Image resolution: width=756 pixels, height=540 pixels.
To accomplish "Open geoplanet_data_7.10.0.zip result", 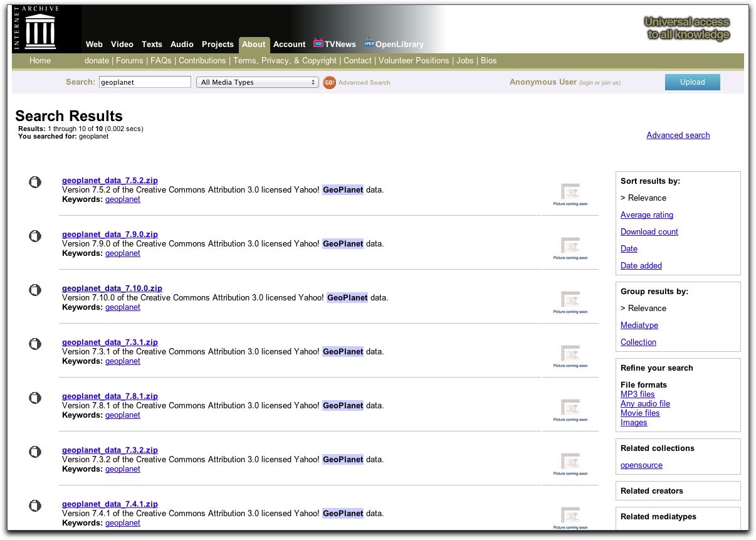I will pyautogui.click(x=112, y=289).
